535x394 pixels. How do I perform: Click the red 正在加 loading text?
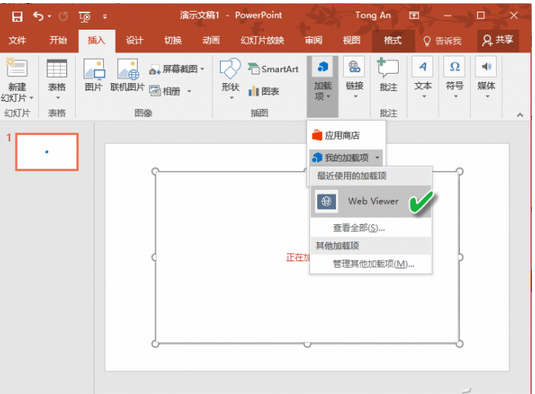pyautogui.click(x=298, y=257)
